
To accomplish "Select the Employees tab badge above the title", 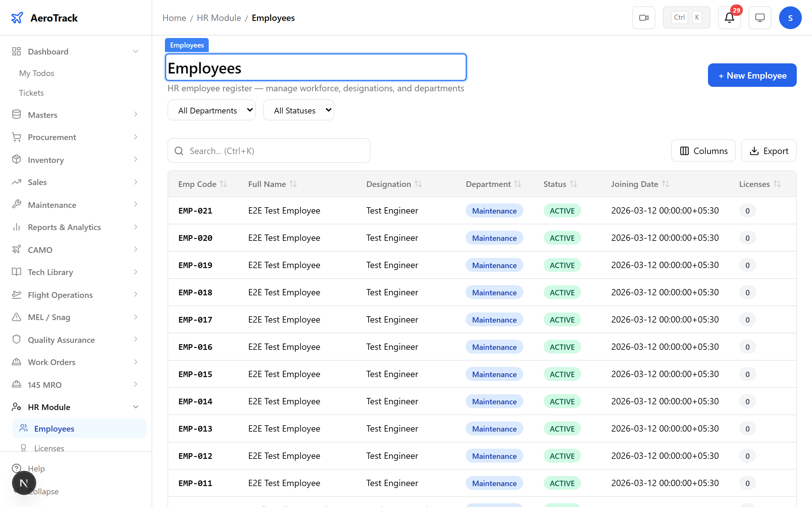I will pos(187,45).
